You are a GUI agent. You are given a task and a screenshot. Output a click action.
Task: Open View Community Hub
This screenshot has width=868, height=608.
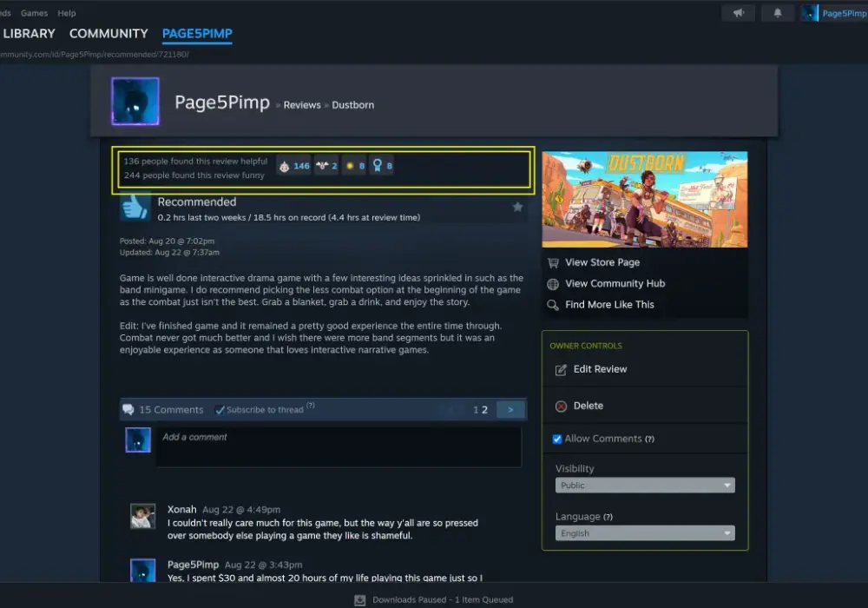pyautogui.click(x=615, y=283)
